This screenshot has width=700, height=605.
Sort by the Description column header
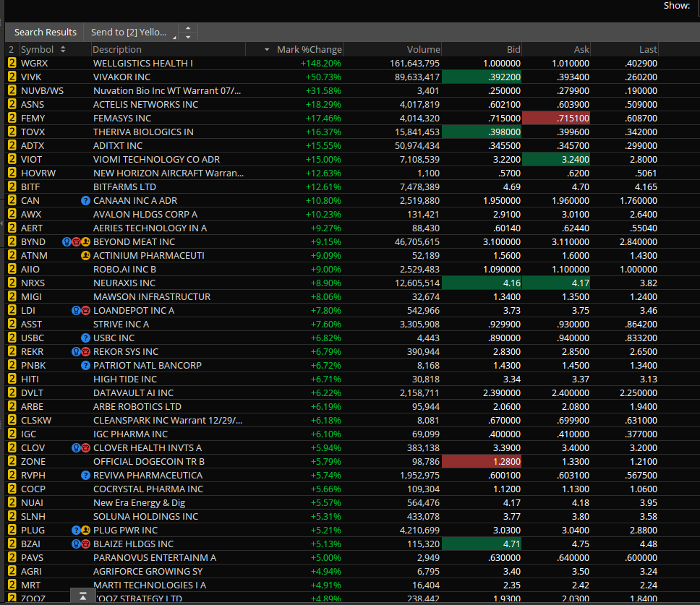[117, 50]
